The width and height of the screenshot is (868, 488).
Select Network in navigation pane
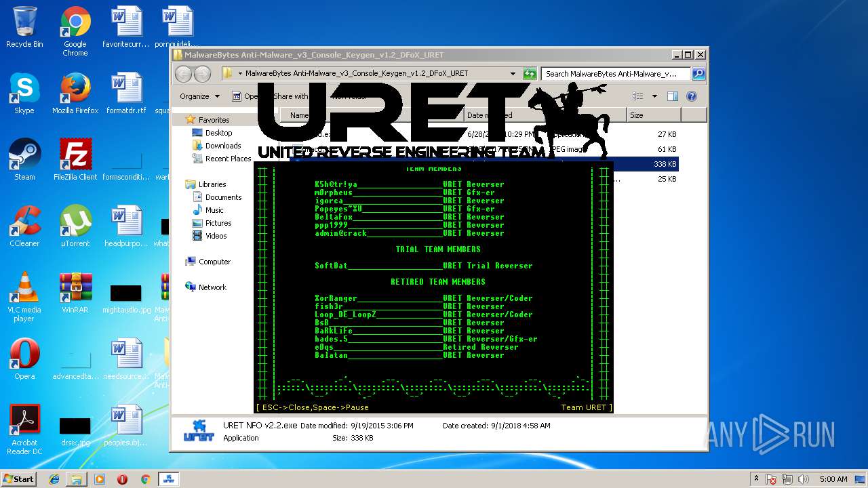(212, 287)
